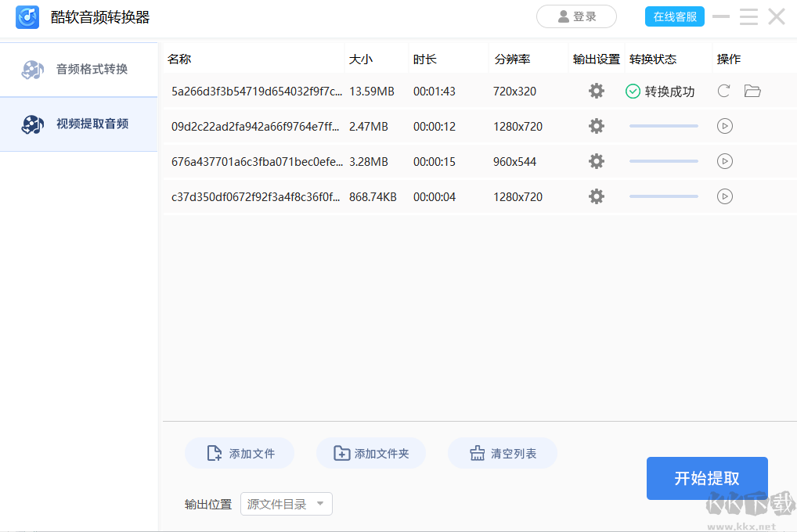The width and height of the screenshot is (797, 532).
Task: Select the 视频提取音频 sidebar tab
Action: point(78,124)
